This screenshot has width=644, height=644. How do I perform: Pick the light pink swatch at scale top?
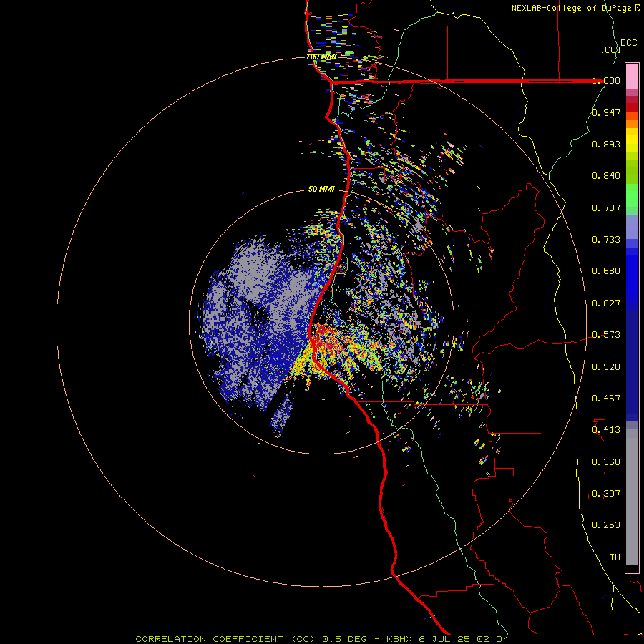tap(632, 76)
